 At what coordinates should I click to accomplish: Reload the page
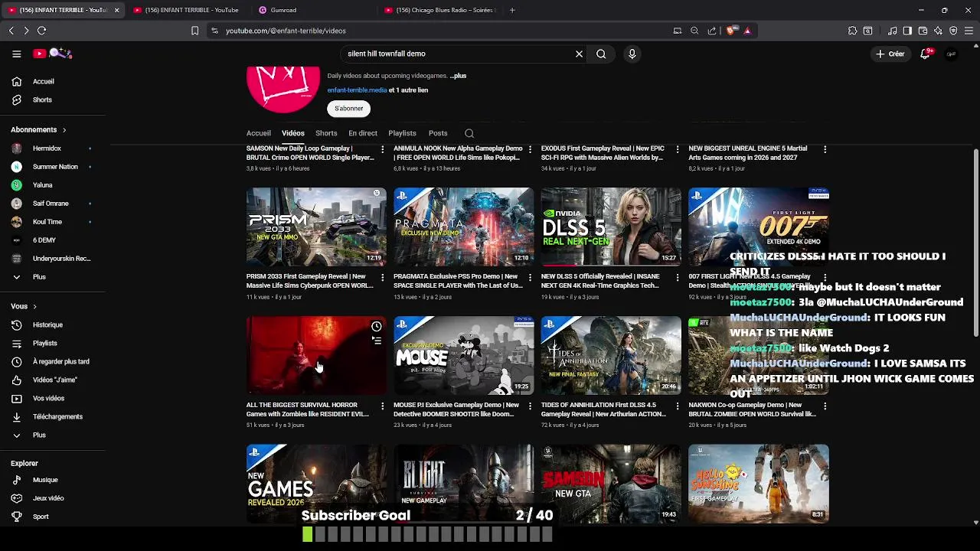(41, 31)
